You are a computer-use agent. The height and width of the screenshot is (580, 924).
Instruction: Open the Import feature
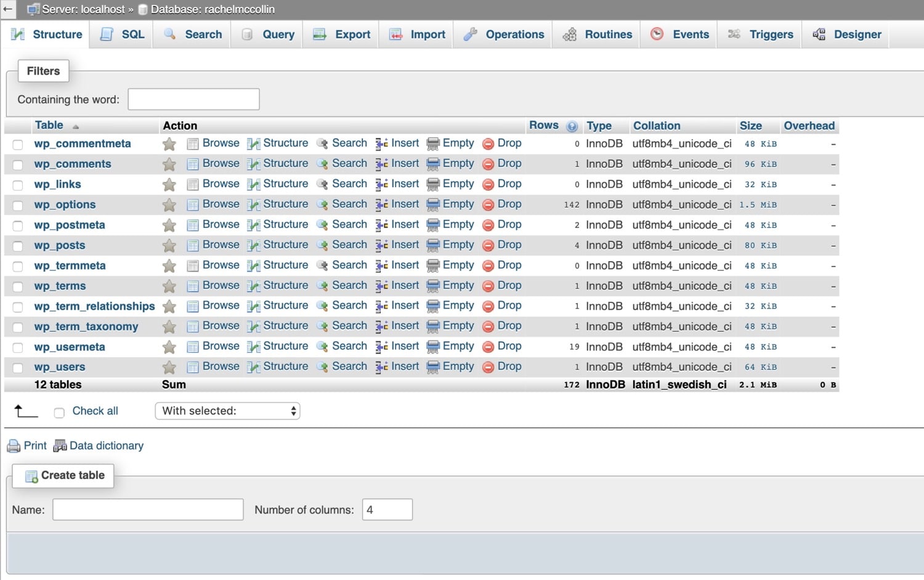click(426, 34)
